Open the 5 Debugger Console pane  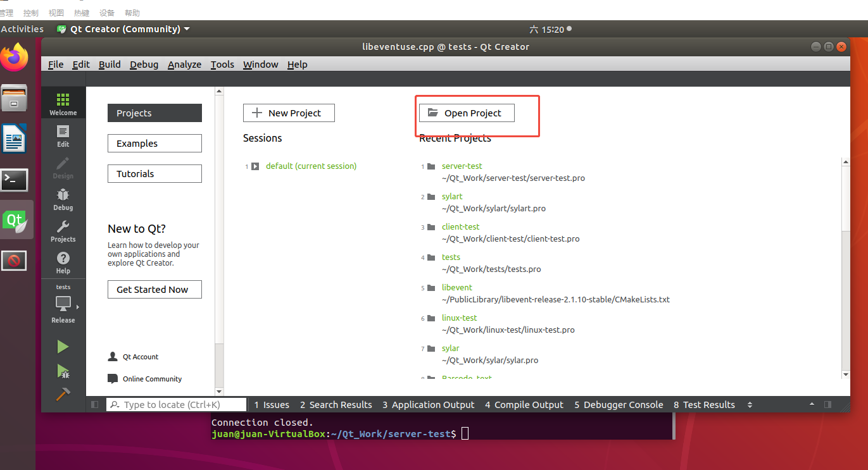[619, 405]
